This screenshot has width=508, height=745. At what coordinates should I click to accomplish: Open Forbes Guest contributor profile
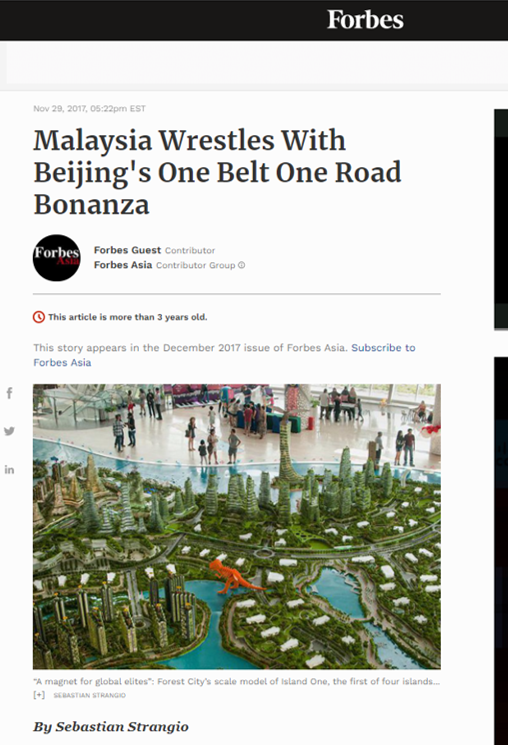(127, 250)
